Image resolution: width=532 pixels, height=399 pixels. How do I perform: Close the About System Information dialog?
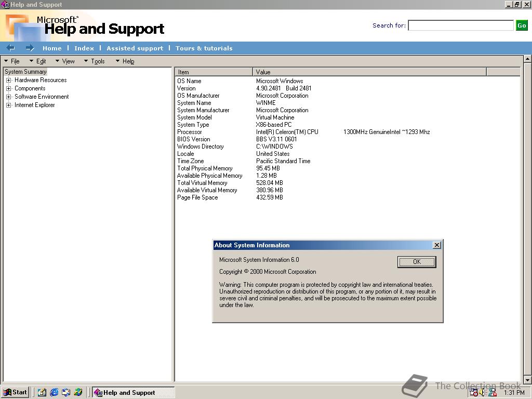pos(437,245)
